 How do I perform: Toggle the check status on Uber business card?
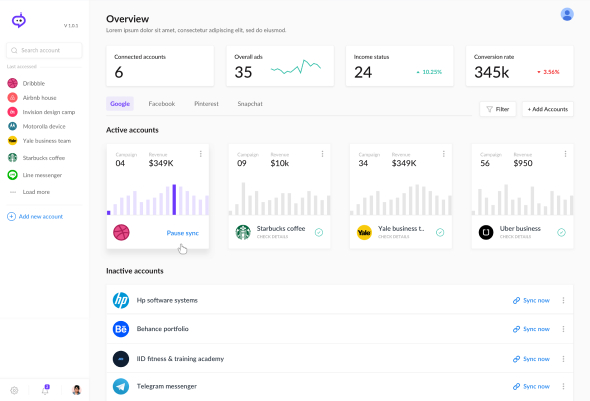coord(561,232)
